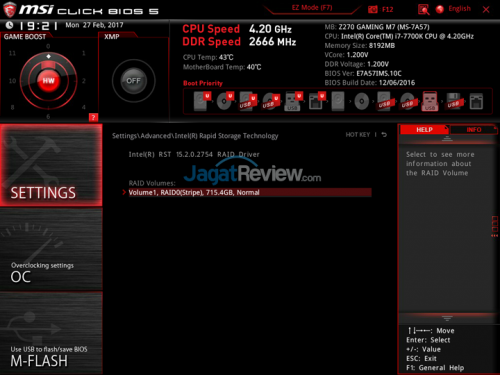Close the BIOS with the red X
This screenshot has width=500, height=375.
click(x=486, y=9)
